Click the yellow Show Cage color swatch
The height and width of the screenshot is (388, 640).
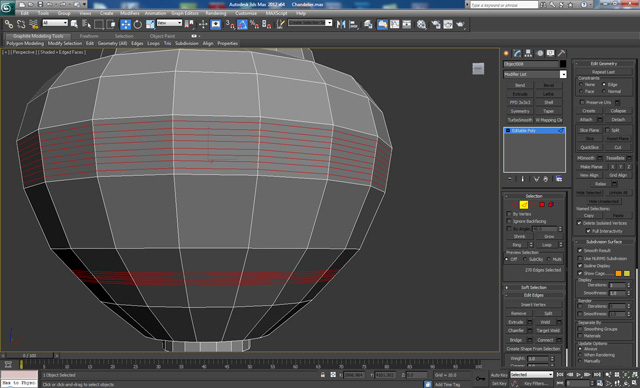[x=627, y=273]
